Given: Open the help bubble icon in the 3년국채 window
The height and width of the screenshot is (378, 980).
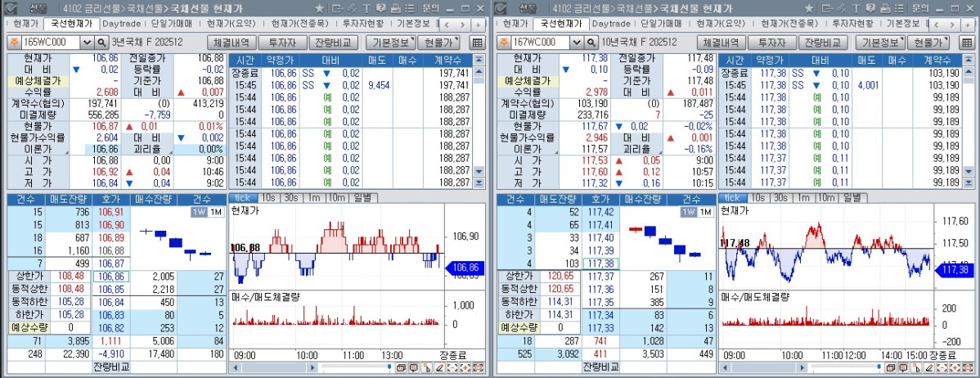Looking at the screenshot, I should (x=380, y=9).
